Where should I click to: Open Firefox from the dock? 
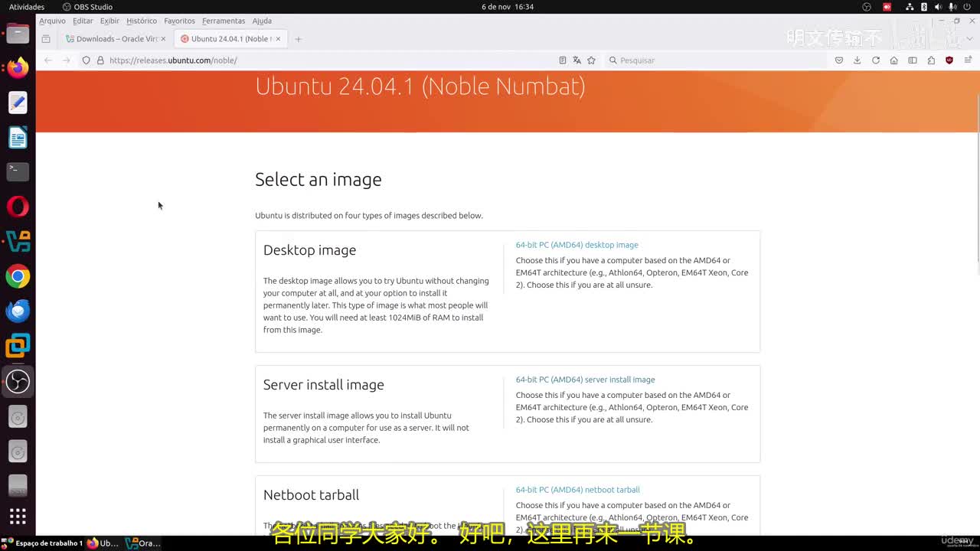pos(18,68)
